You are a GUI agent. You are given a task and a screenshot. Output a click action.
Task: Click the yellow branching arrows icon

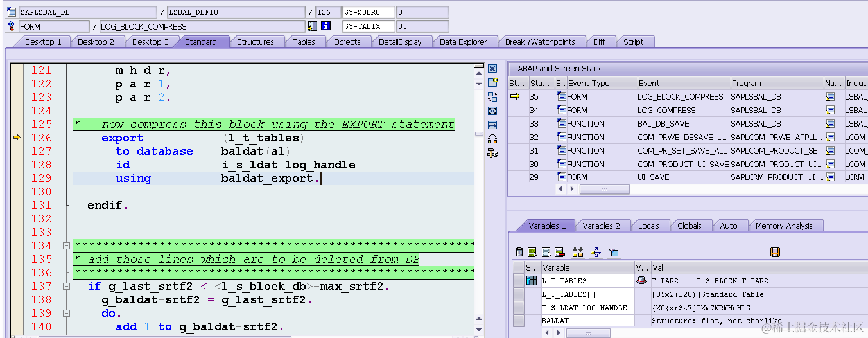(595, 253)
